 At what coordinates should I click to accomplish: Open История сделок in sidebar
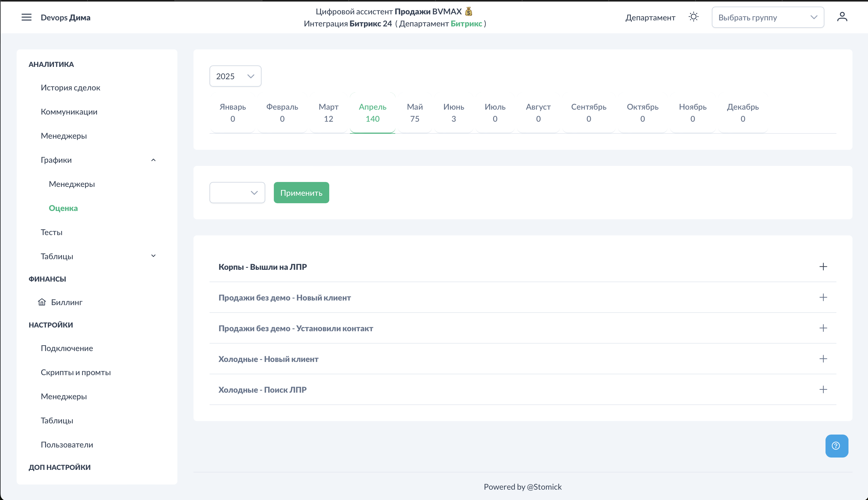[70, 88]
